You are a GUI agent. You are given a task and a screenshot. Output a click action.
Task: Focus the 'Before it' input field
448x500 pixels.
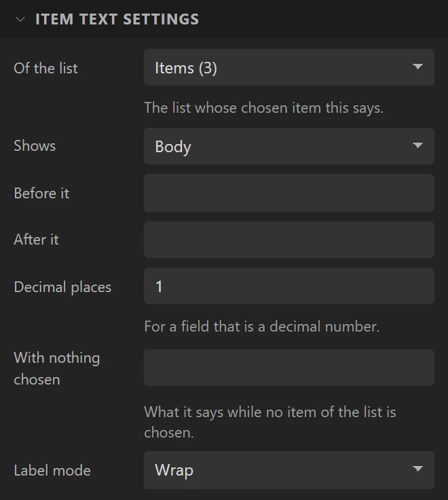(x=289, y=193)
